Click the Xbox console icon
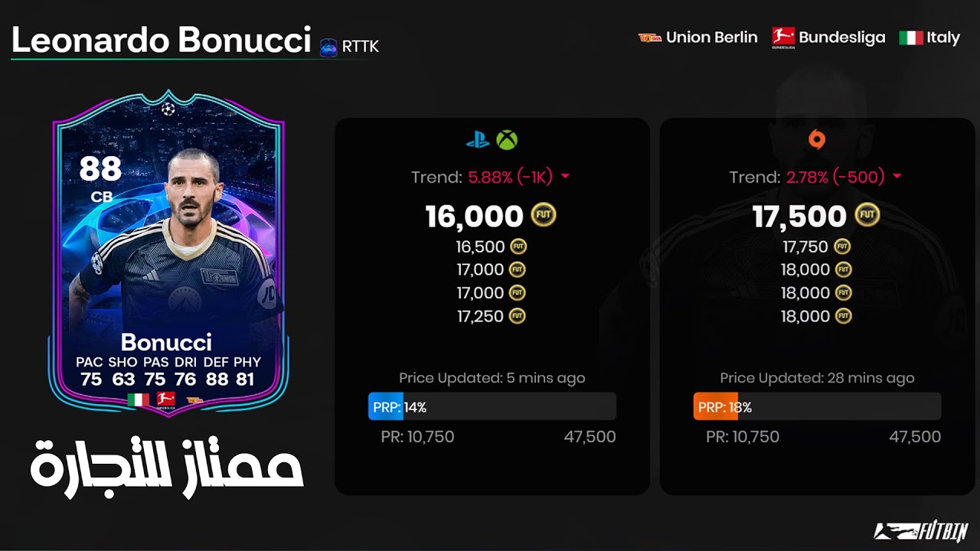Screen dimensions: 980x551 pos(507,140)
